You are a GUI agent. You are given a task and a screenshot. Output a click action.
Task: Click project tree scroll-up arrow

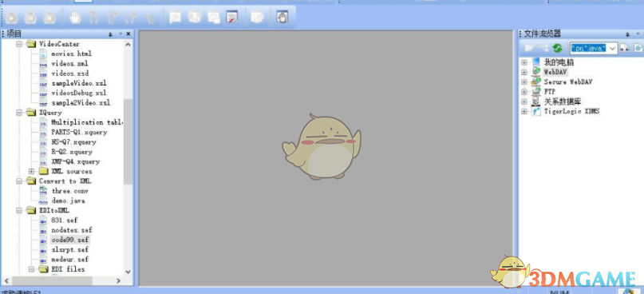pos(128,44)
